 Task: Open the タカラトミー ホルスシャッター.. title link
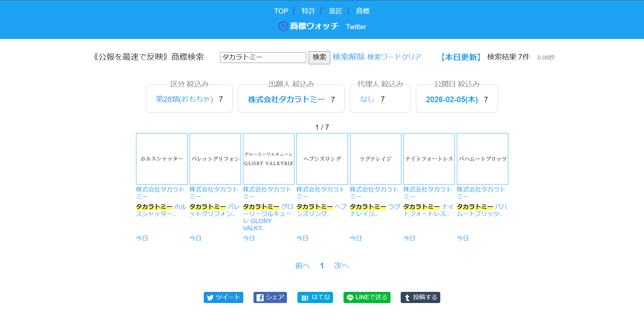(161, 210)
